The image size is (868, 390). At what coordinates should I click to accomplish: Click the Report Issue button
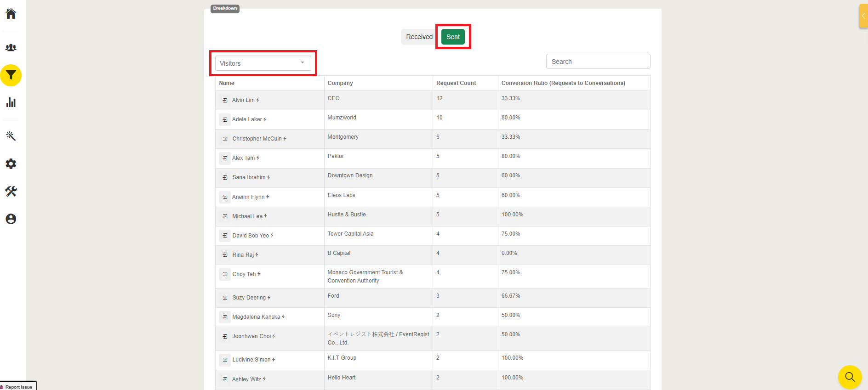(x=18, y=386)
